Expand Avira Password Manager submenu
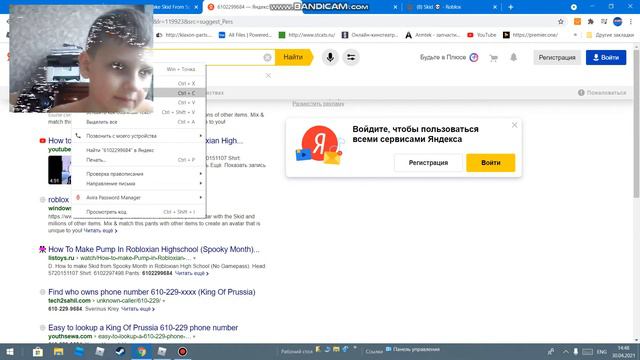 tap(139, 198)
